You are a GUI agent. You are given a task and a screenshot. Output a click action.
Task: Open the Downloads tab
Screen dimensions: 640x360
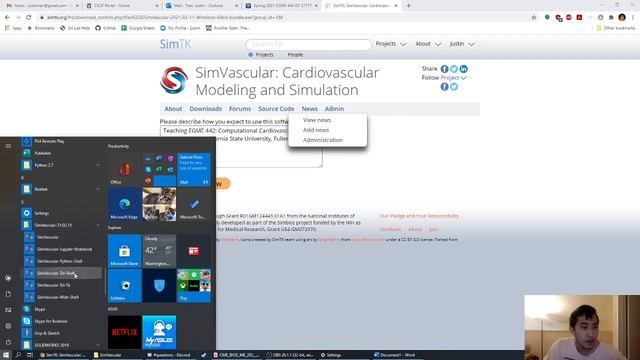[205, 109]
